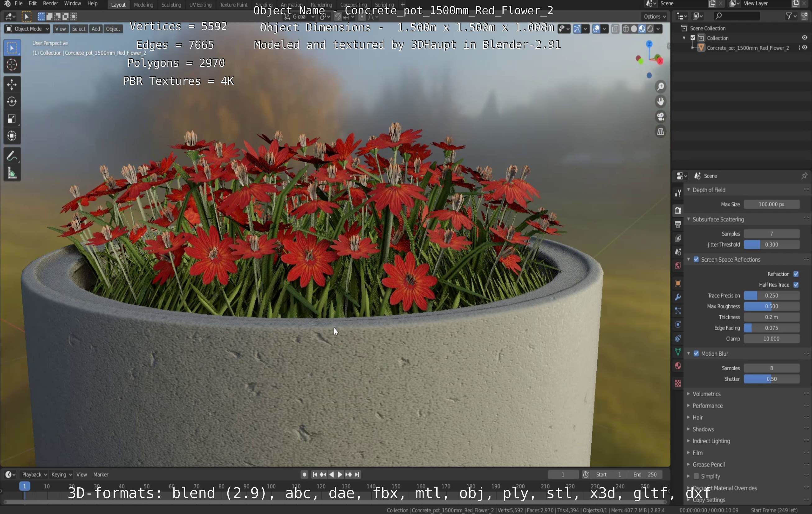The width and height of the screenshot is (812, 514).
Task: Open the World properties tab
Action: (678, 266)
